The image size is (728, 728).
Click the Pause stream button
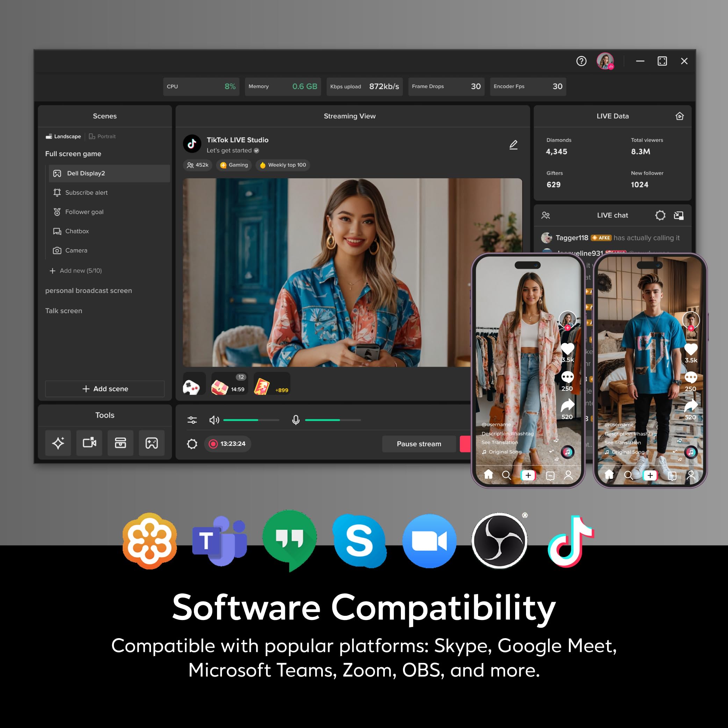coord(419,444)
